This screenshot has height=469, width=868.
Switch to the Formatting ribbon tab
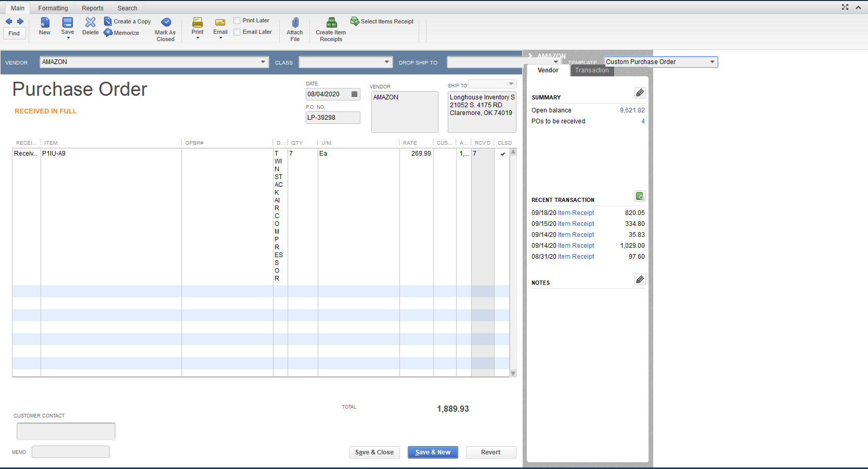(53, 8)
